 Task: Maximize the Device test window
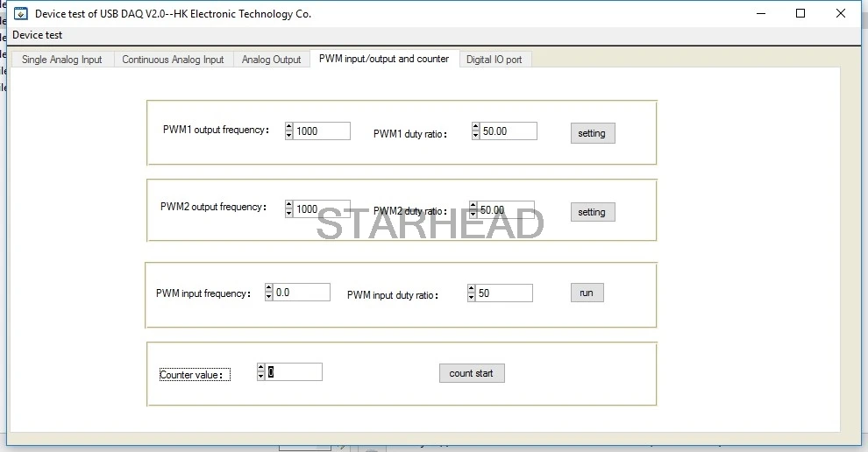coord(800,13)
